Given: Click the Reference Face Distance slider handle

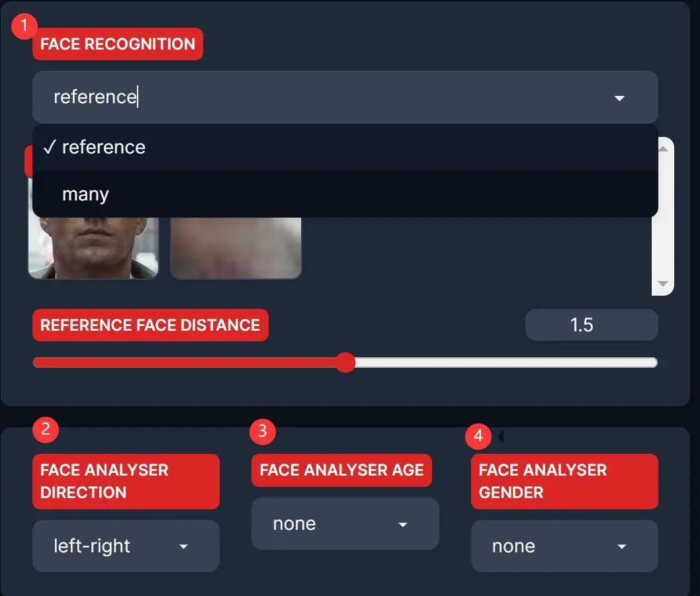Looking at the screenshot, I should coord(345,362).
